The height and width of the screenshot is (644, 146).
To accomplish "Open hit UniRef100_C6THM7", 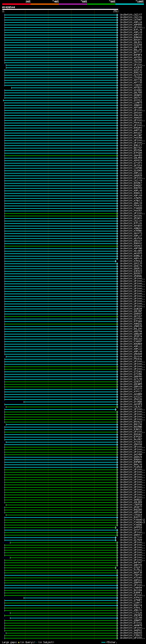I will 131,20.
